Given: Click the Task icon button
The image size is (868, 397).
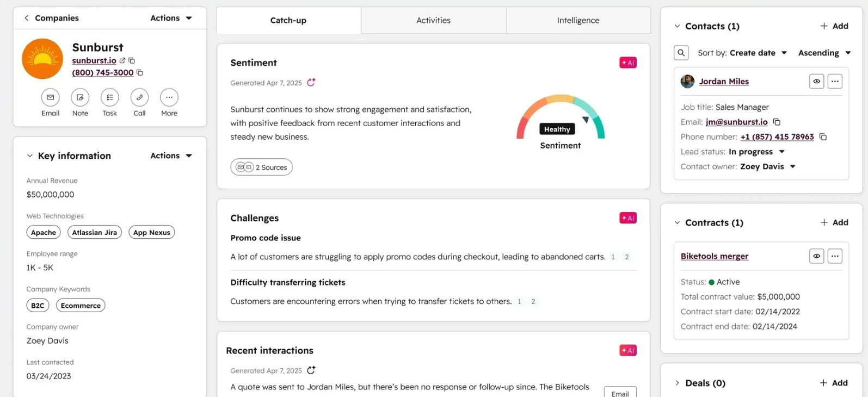Looking at the screenshot, I should 109,97.
